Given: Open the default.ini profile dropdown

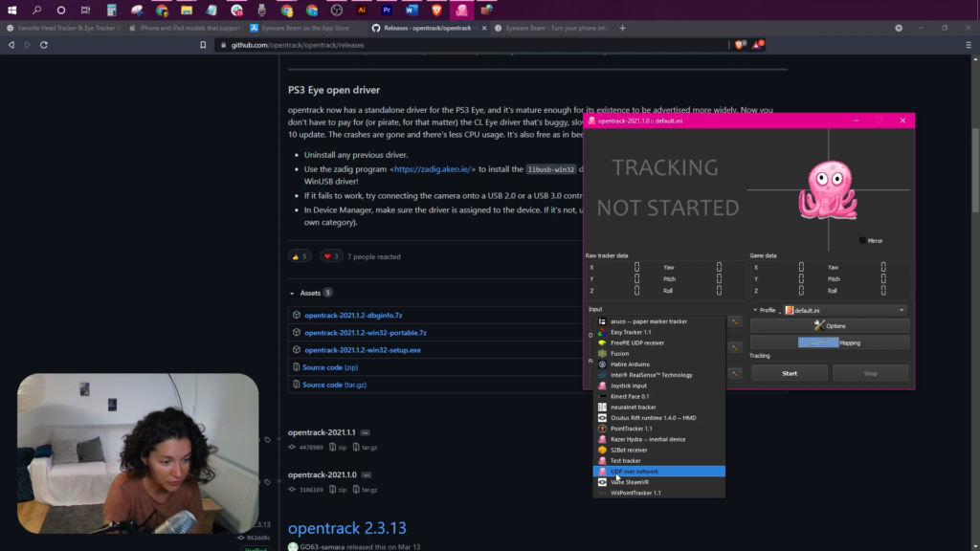Looking at the screenshot, I should (845, 310).
